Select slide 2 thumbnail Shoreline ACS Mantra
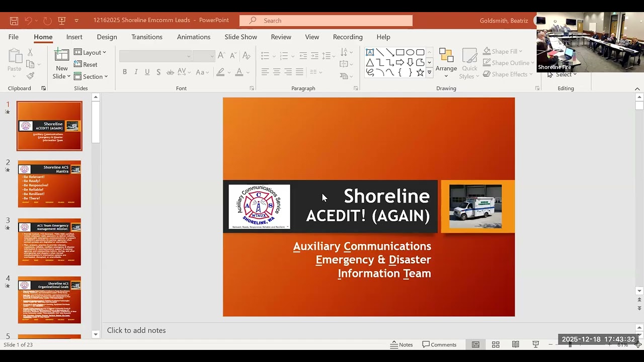This screenshot has width=644, height=362. [x=49, y=184]
